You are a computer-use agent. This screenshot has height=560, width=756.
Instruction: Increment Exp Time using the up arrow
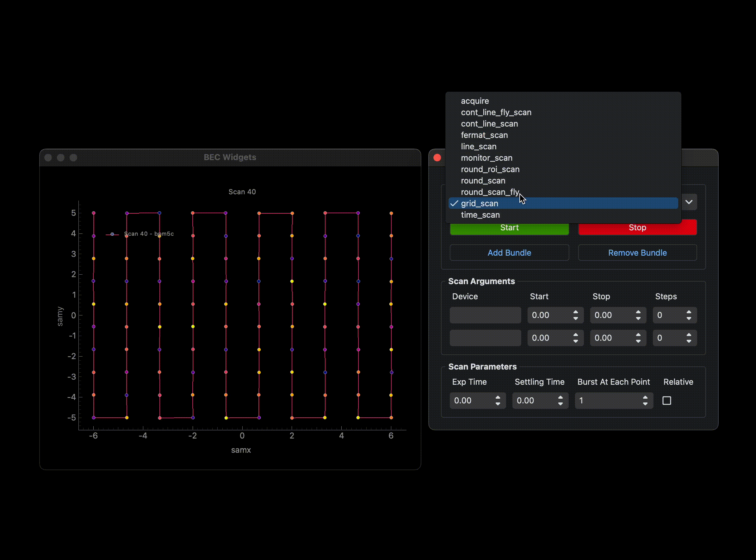(498, 397)
